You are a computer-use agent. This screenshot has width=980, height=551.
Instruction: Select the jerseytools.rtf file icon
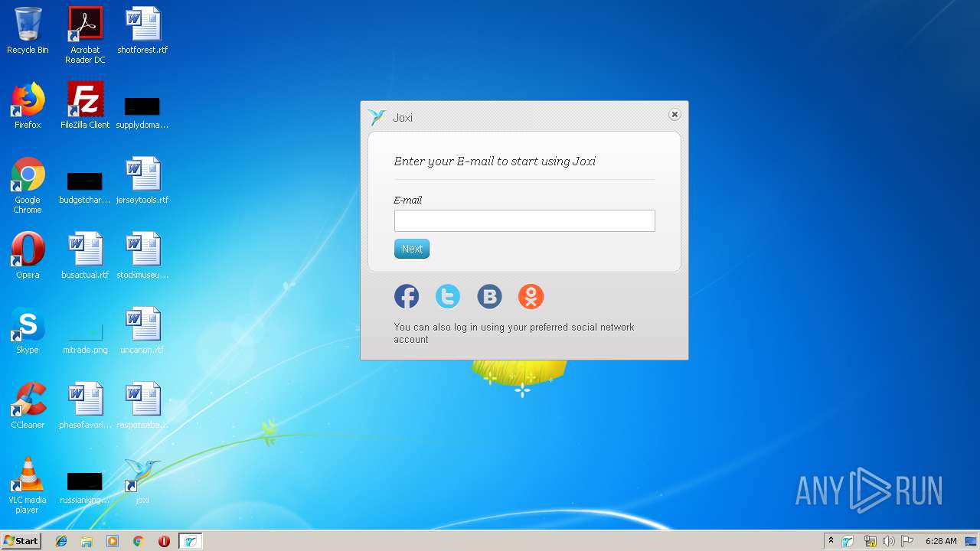coord(142,181)
